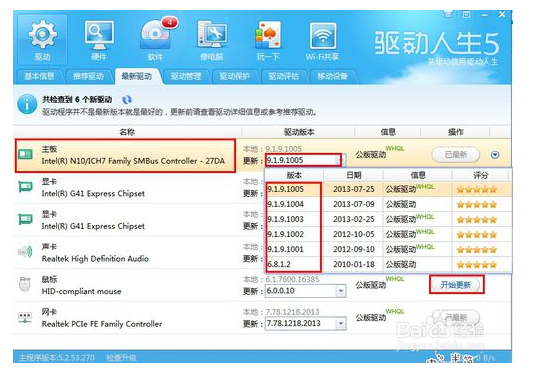Select the 最新驱动 tab
Viewport: 550px width, 376px height.
[x=136, y=76]
